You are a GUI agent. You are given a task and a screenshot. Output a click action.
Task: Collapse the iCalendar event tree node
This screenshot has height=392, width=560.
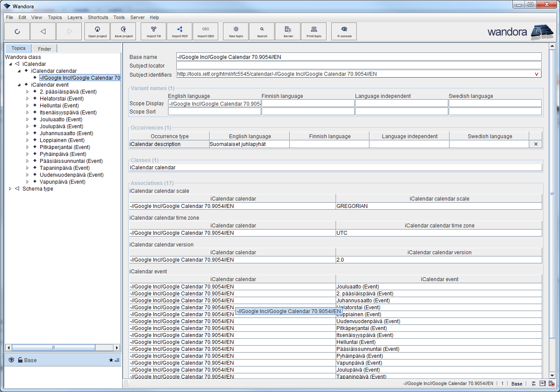pyautogui.click(x=18, y=84)
